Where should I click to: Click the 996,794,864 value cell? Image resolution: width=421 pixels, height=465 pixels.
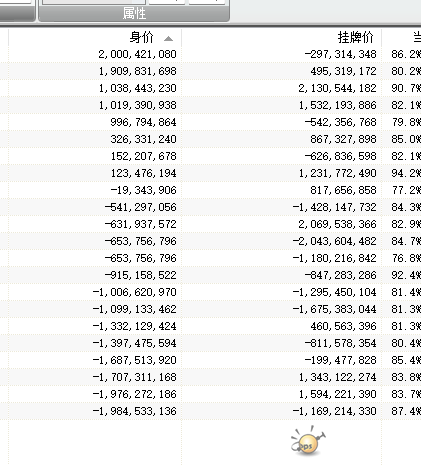(95, 122)
